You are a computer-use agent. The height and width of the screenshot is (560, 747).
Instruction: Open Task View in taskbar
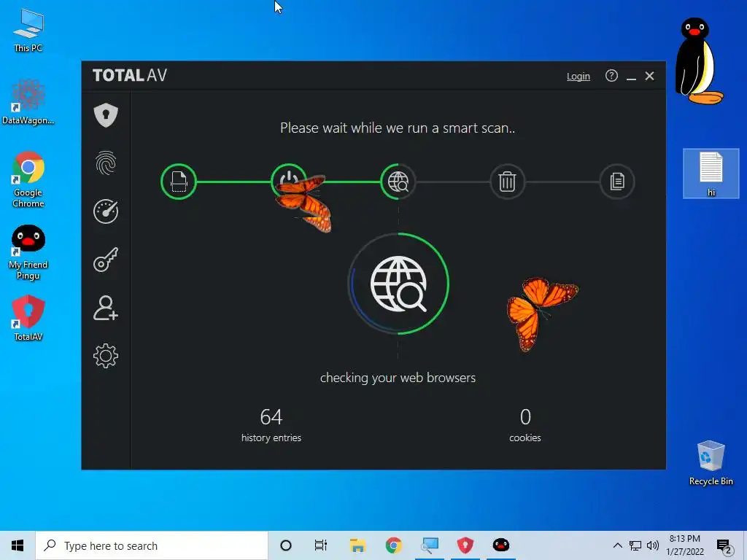pos(321,545)
